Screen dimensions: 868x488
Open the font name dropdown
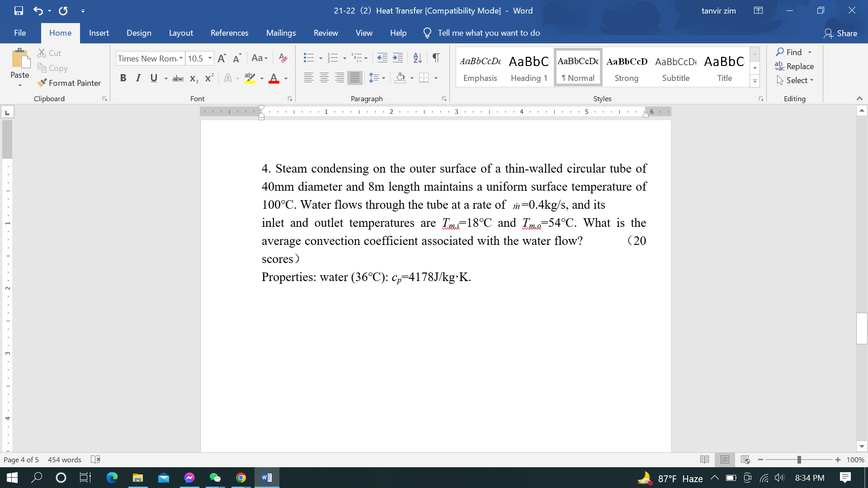[x=181, y=58]
